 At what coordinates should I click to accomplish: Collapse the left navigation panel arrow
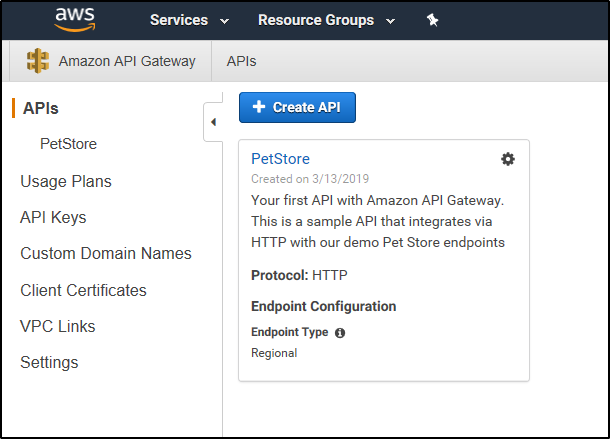click(213, 122)
